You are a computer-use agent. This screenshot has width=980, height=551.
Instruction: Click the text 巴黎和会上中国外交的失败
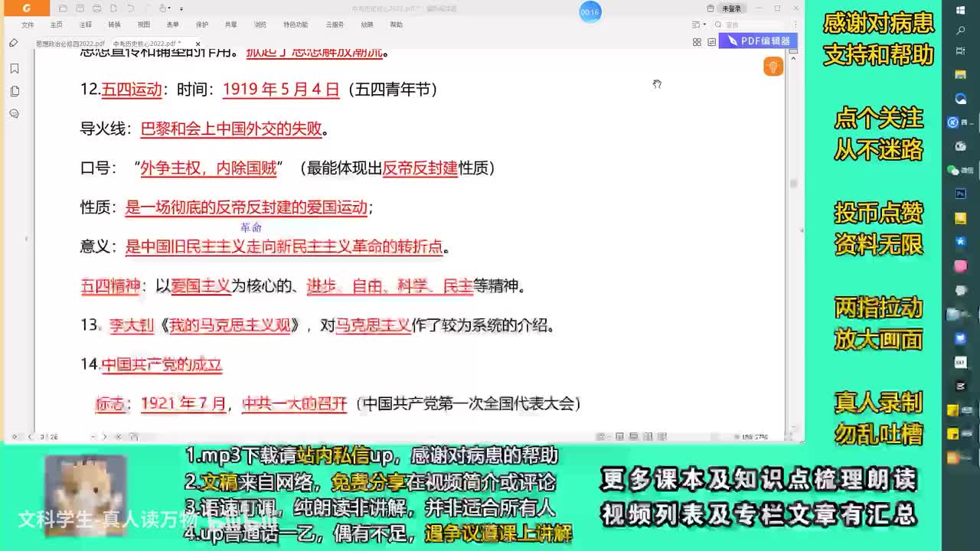pos(231,129)
